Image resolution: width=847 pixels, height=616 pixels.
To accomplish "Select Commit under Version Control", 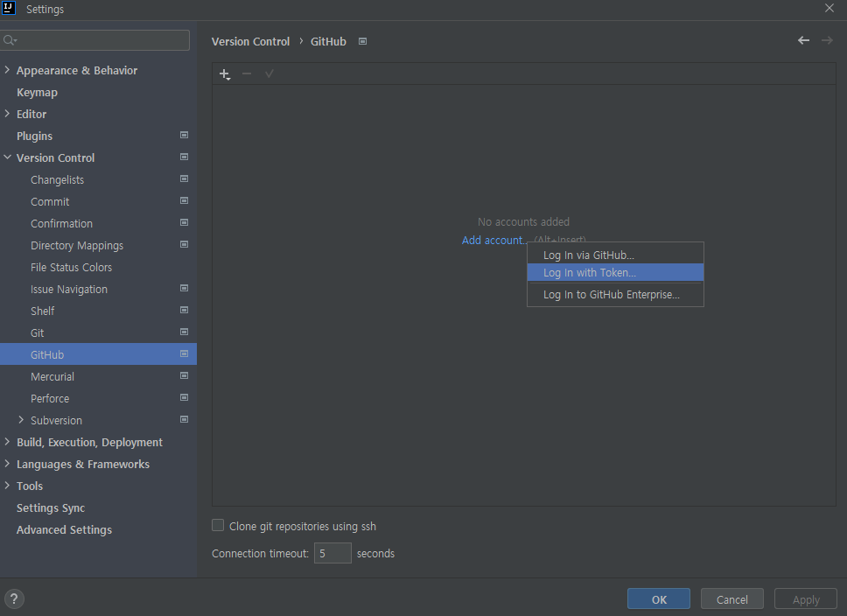I will coord(50,201).
